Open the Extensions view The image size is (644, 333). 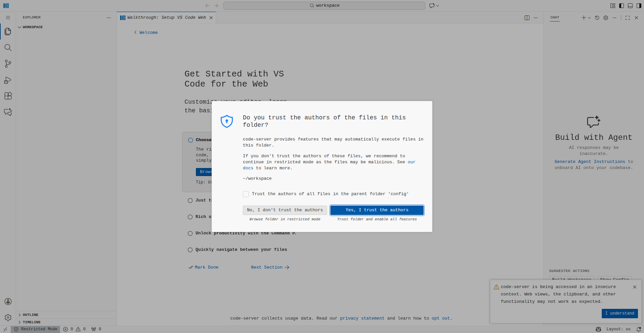tap(8, 96)
